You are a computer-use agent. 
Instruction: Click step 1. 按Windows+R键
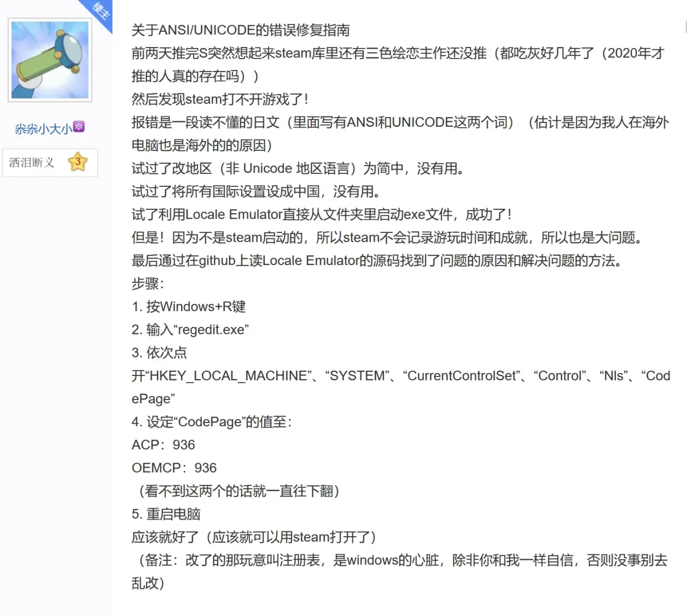(189, 307)
